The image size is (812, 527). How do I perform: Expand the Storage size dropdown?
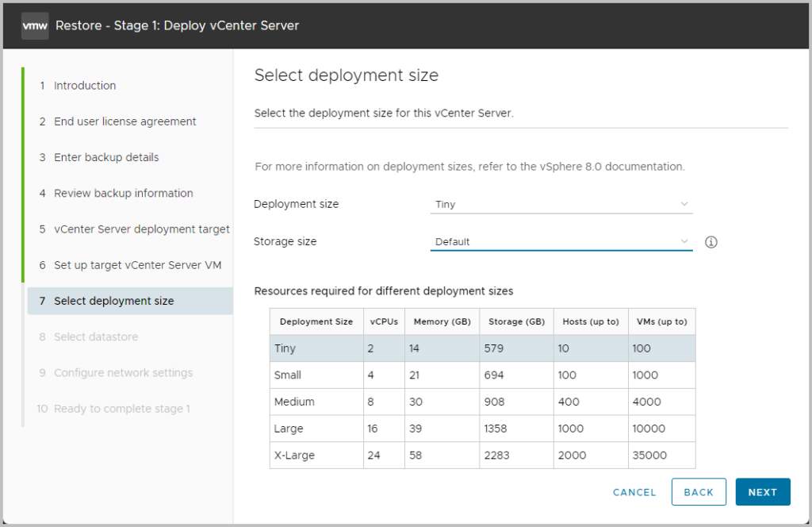(x=561, y=242)
